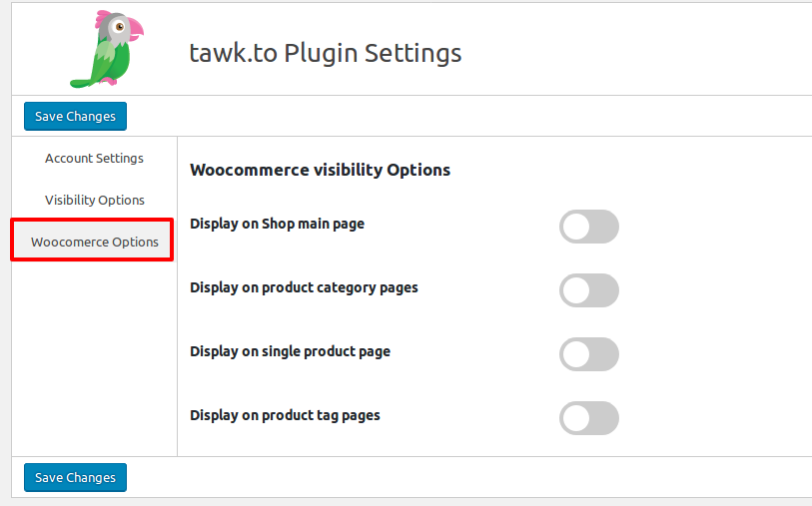Click the parrot's pink beak
The image size is (812, 506).
click(x=135, y=30)
